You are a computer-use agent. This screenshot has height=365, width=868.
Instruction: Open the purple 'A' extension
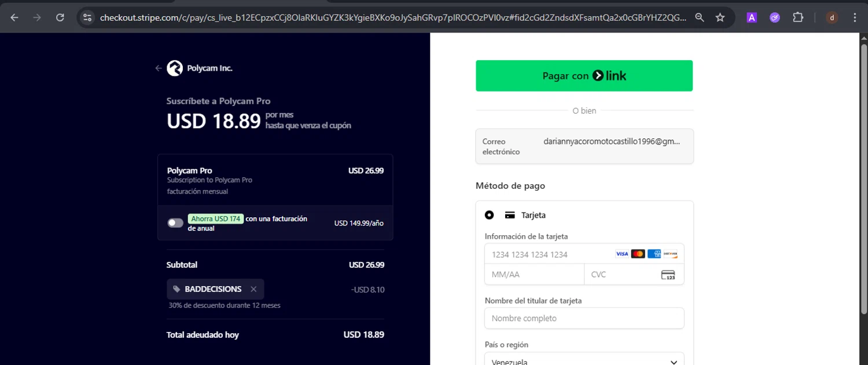coord(752,17)
